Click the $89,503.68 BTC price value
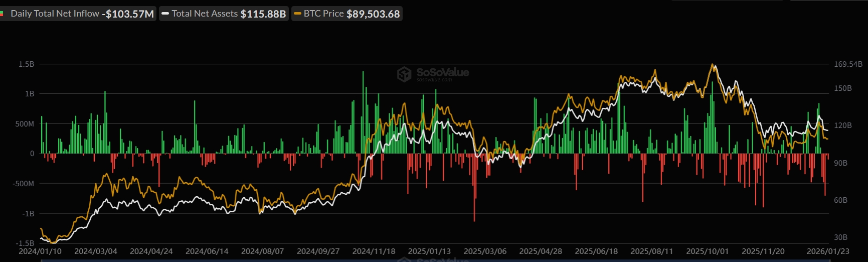Image resolution: width=868 pixels, height=262 pixels. pyautogui.click(x=373, y=14)
